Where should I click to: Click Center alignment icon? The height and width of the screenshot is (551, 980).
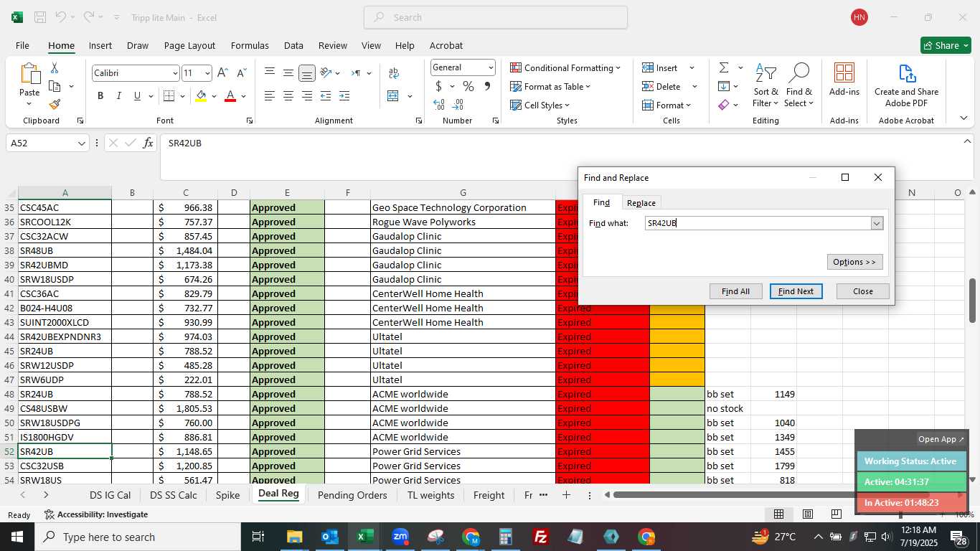(x=288, y=96)
